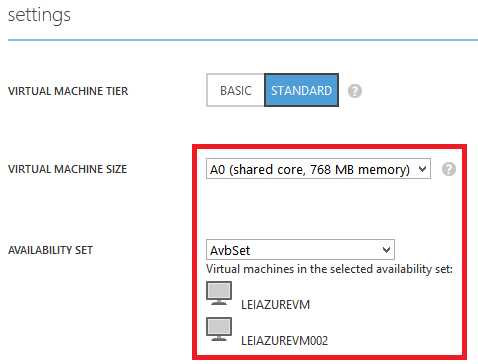Click the 'Virtual machines in the selected availability set' text
The image size is (478, 364).
329,269
